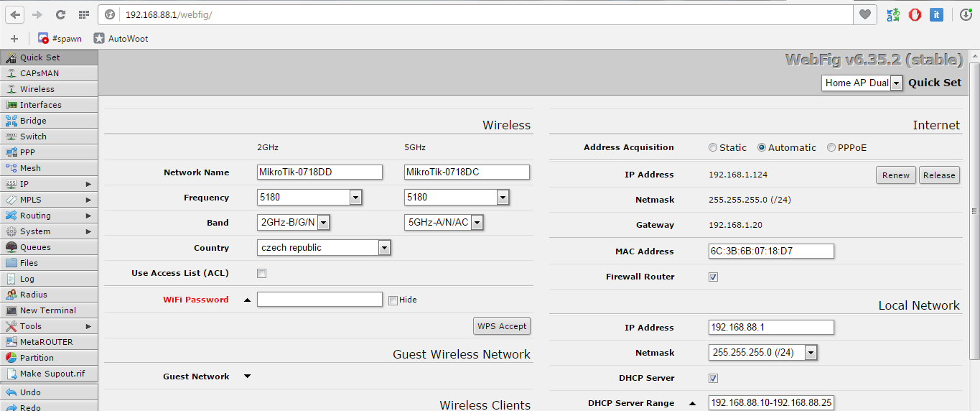Screen dimensions: 980x411
Task: Collapse the WiFi Password field arrow
Action: pyautogui.click(x=247, y=300)
